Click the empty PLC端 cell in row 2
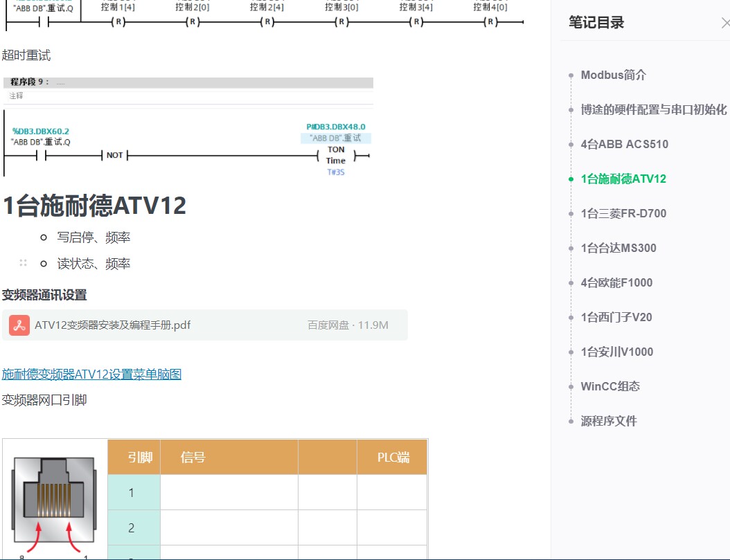This screenshot has height=560, width=730. coord(392,528)
